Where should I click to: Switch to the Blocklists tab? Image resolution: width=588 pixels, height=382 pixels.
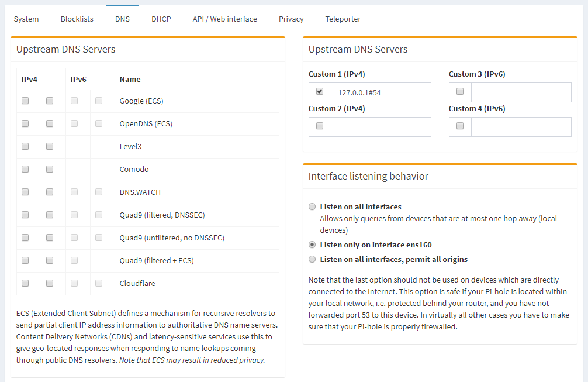click(x=77, y=19)
